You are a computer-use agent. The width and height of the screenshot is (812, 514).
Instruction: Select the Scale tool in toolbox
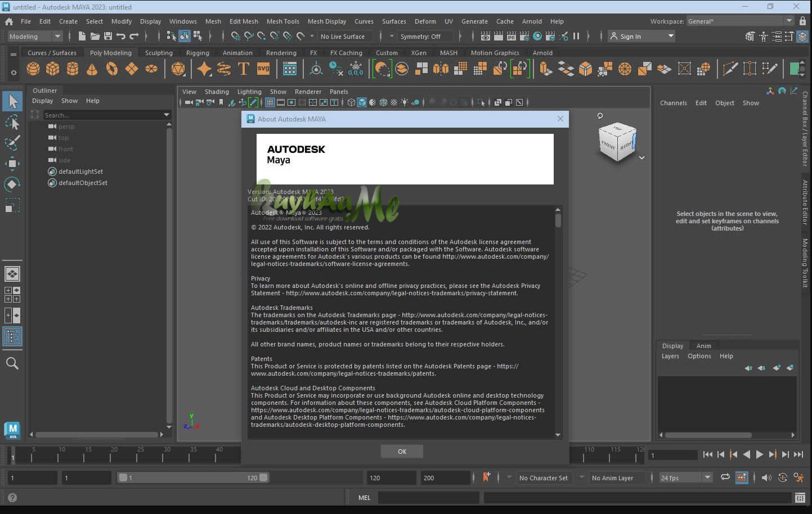click(x=12, y=205)
